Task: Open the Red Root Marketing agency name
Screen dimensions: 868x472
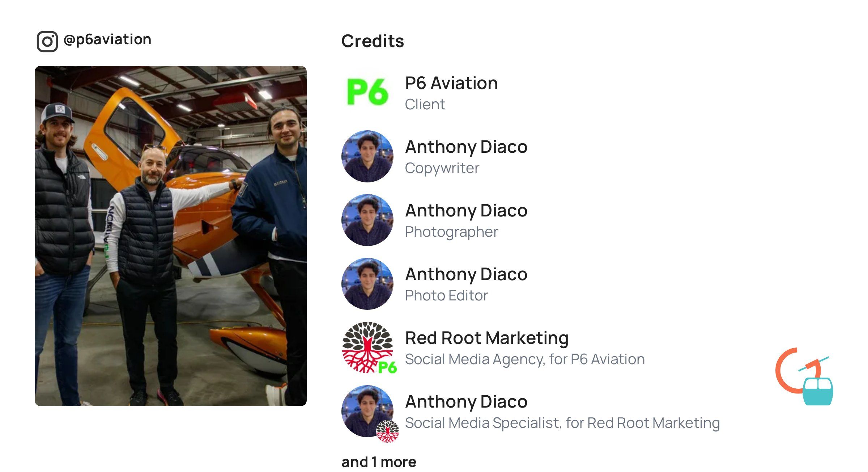Action: tap(487, 338)
